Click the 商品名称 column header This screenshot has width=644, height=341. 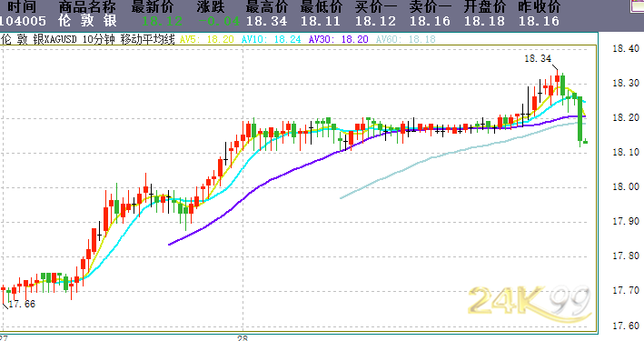[87, 6]
